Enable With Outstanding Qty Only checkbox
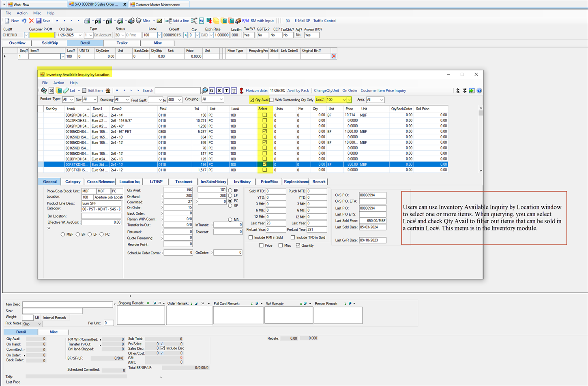This screenshot has width=588, height=386. click(x=272, y=100)
